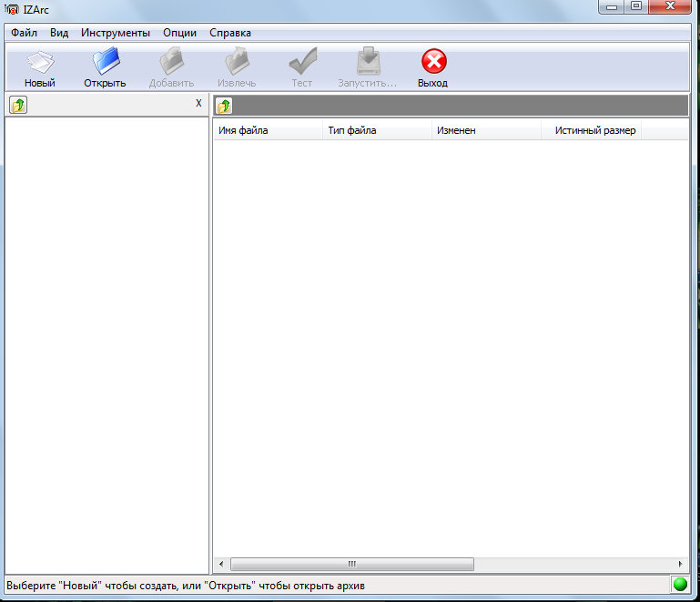The image size is (700, 602).
Task: Click the IZArc title bar app icon
Action: (11, 9)
